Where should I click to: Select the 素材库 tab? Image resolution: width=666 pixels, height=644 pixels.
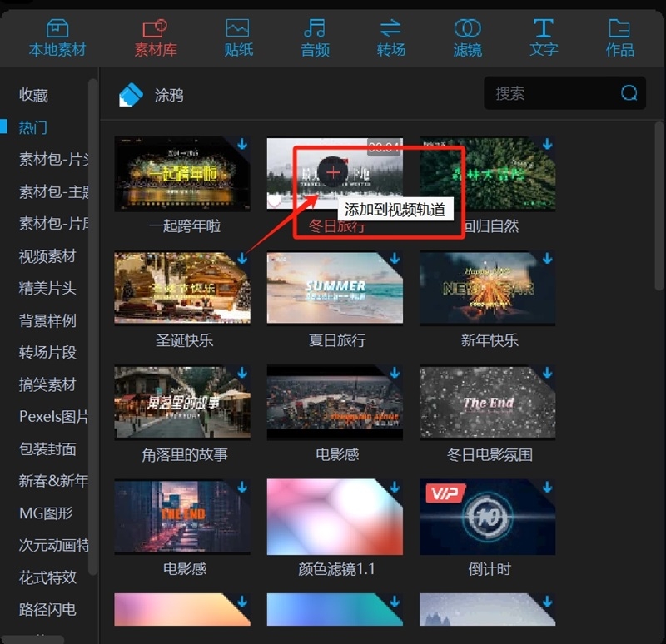click(156, 38)
